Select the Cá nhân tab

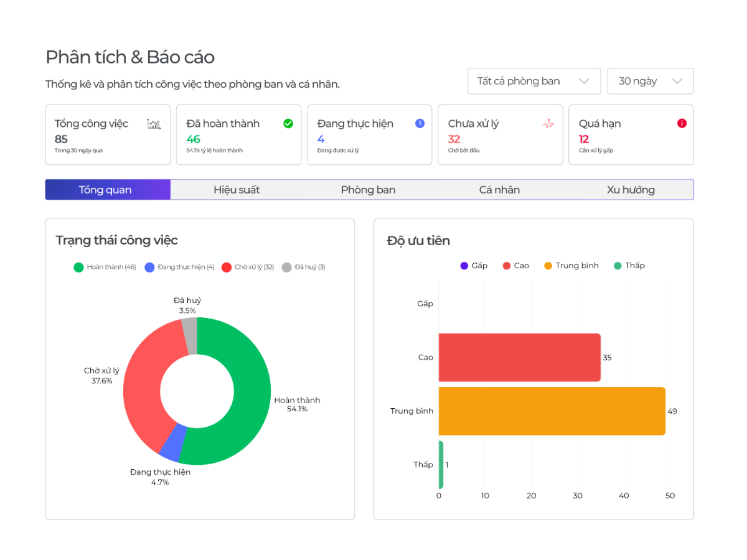click(499, 190)
